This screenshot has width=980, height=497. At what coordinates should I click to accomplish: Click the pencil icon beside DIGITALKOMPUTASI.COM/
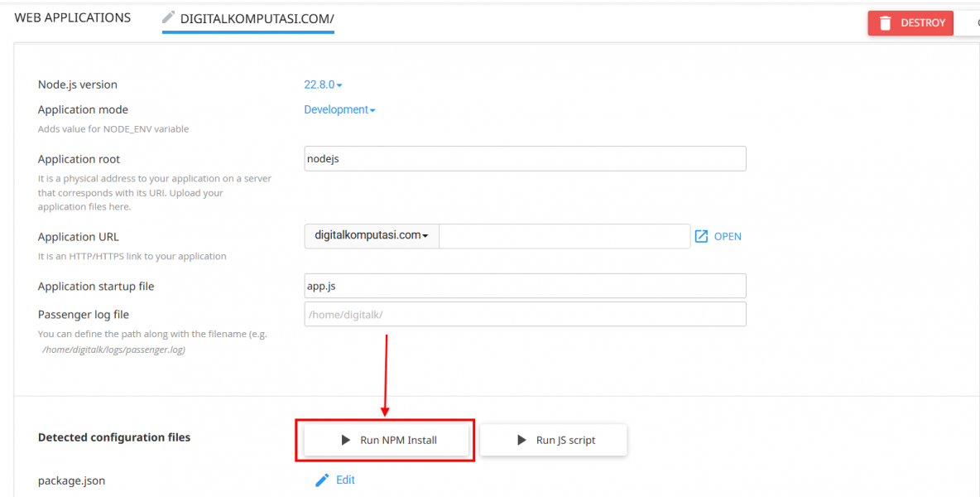point(168,17)
